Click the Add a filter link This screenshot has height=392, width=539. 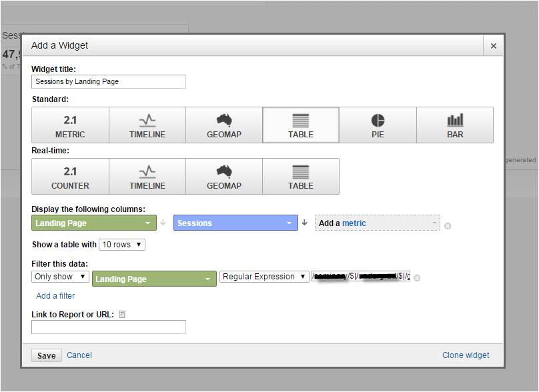55,296
